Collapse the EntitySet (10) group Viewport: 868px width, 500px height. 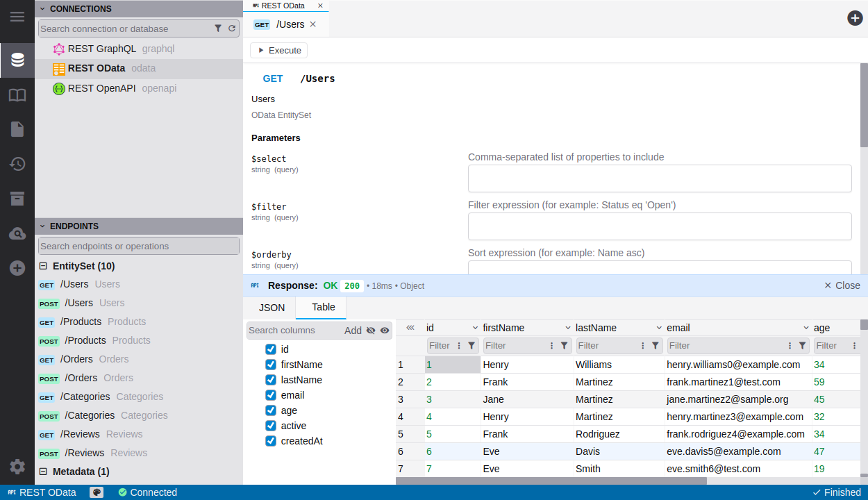(43, 265)
